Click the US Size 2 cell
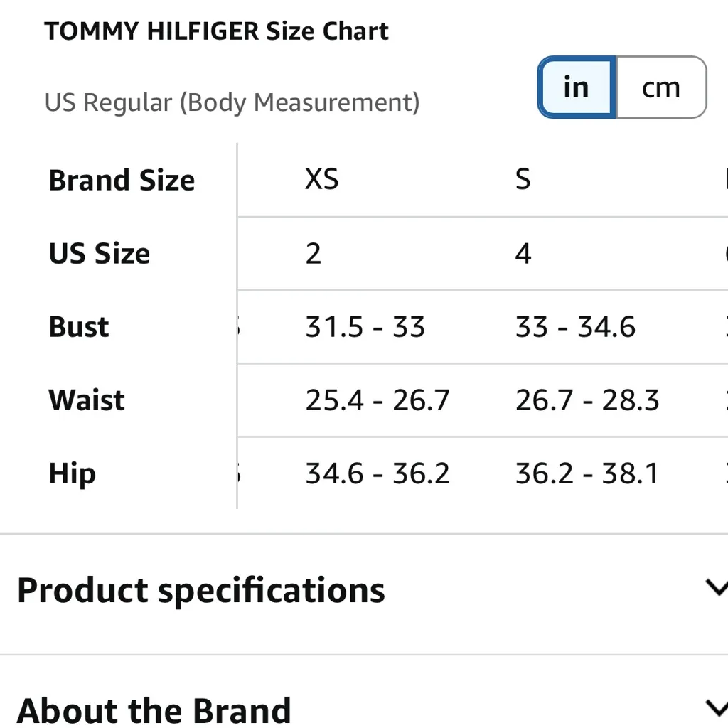 pos(313,254)
